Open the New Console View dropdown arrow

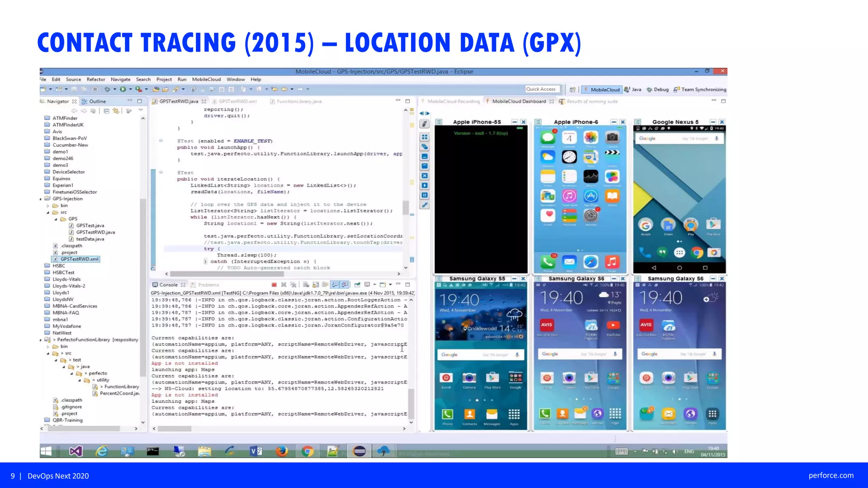click(390, 285)
